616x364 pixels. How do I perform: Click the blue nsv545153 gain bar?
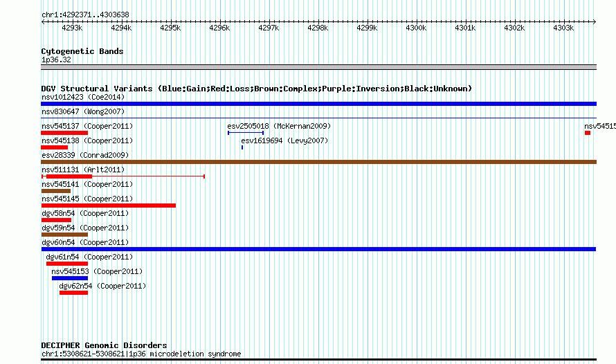pos(70,278)
